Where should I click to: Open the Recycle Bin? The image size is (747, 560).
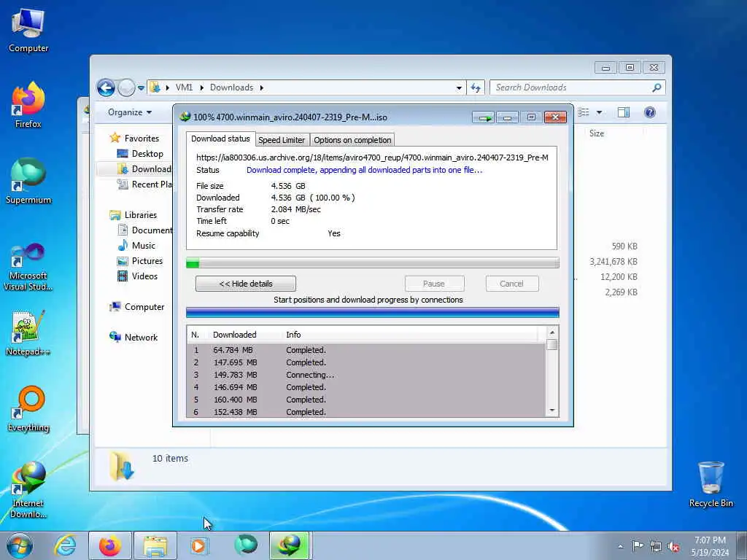tap(711, 484)
